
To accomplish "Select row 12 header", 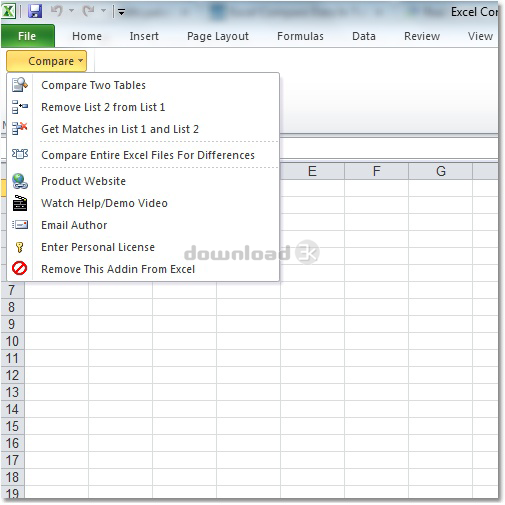I will [x=12, y=375].
